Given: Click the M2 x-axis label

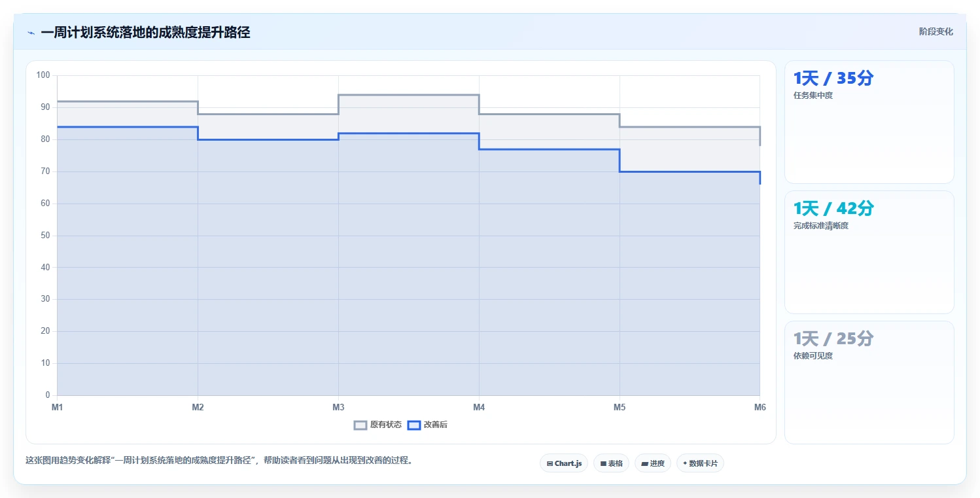Looking at the screenshot, I should 198,407.
